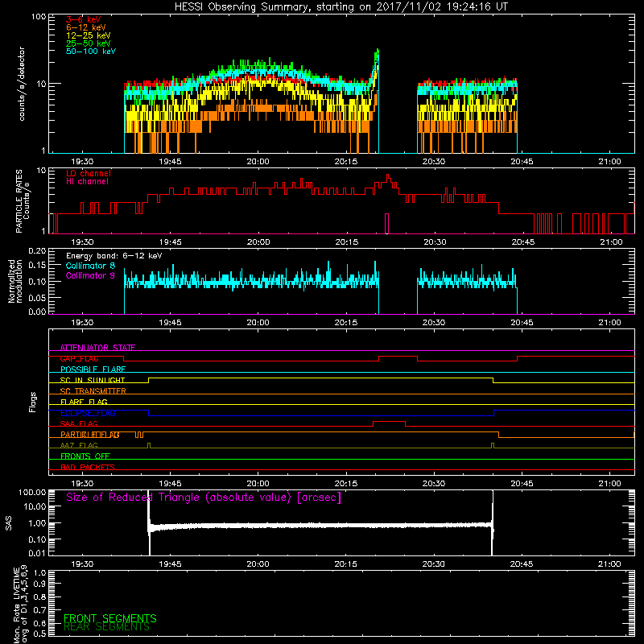Viewport: 644px width, 644px height.
Task: Click the Normalized modulation axis label
Action: coord(14,281)
